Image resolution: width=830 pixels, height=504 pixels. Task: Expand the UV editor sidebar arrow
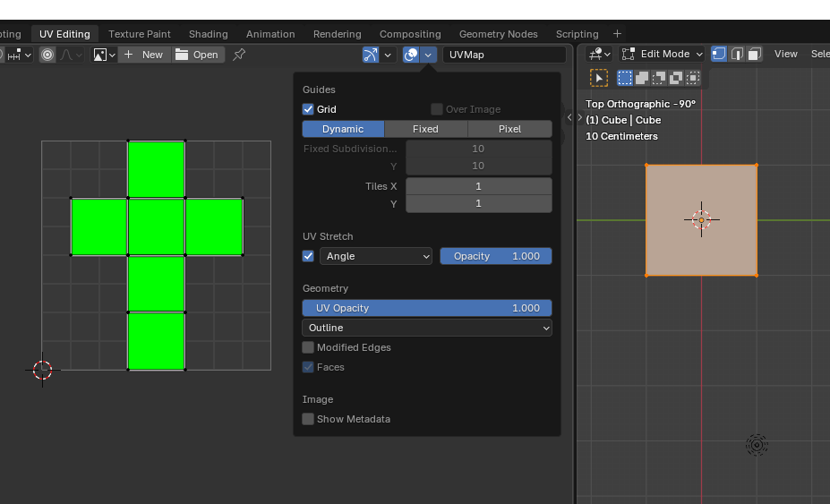[x=569, y=117]
